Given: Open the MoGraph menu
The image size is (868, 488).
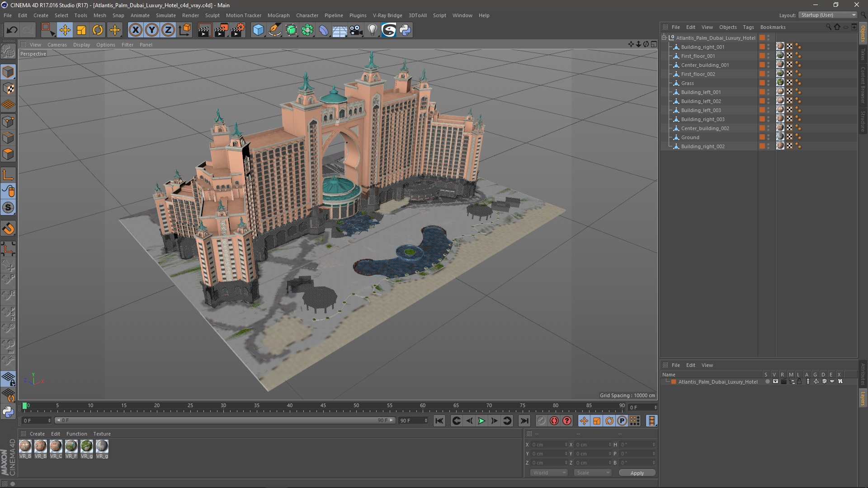Looking at the screenshot, I should pos(278,15).
